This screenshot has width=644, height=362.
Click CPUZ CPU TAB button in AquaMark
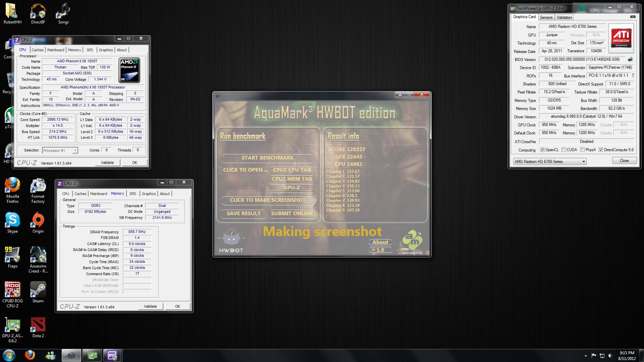[292, 170]
